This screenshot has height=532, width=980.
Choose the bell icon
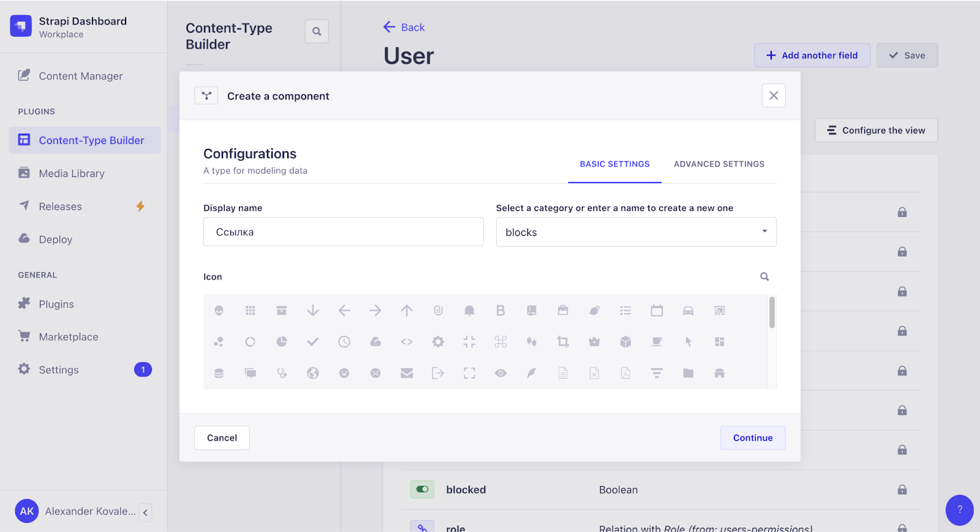tap(469, 311)
